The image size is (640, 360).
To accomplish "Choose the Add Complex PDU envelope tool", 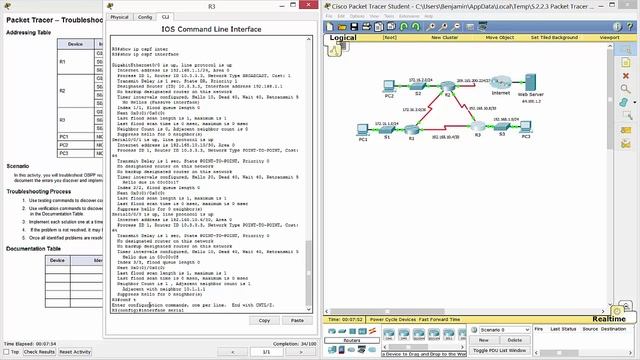I will click(626, 144).
